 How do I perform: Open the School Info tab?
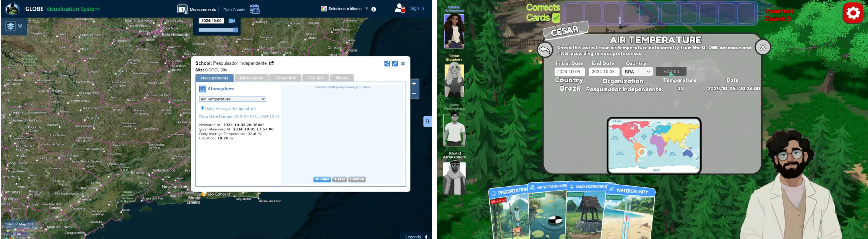tap(285, 78)
